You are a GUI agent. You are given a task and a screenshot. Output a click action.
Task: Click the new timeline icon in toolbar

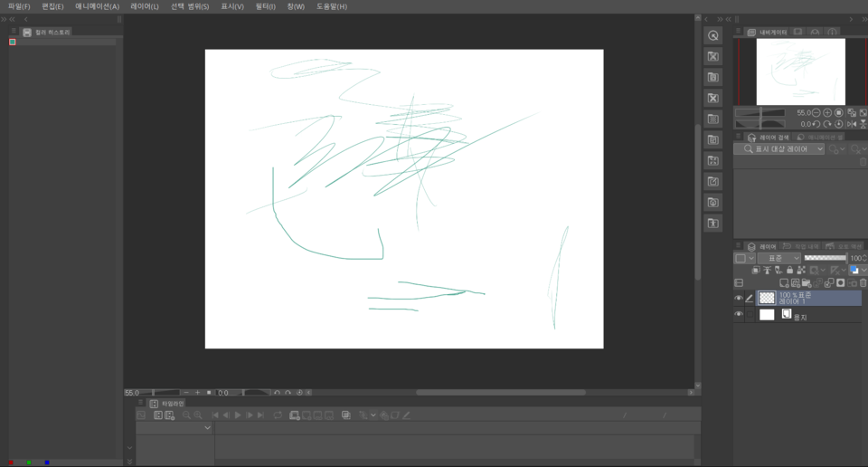(x=169, y=415)
